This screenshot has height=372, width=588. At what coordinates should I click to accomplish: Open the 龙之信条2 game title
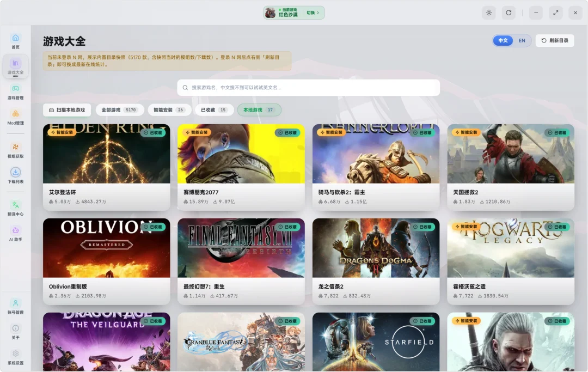pos(331,286)
